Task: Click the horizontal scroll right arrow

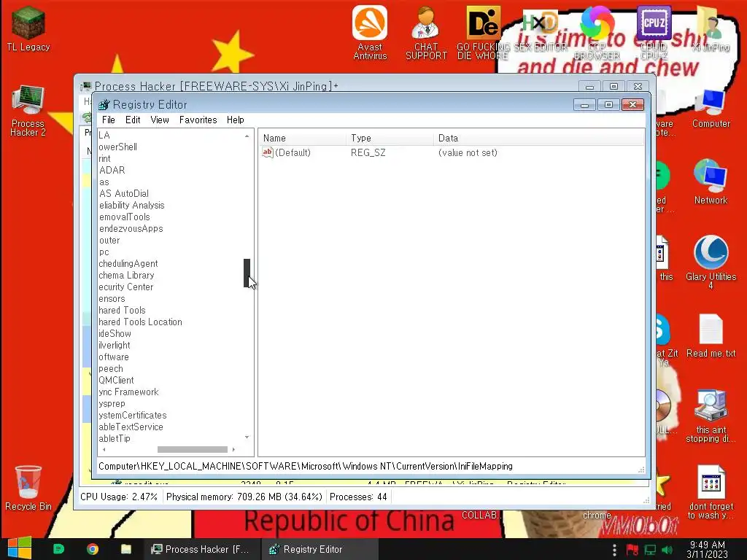Action: click(233, 449)
